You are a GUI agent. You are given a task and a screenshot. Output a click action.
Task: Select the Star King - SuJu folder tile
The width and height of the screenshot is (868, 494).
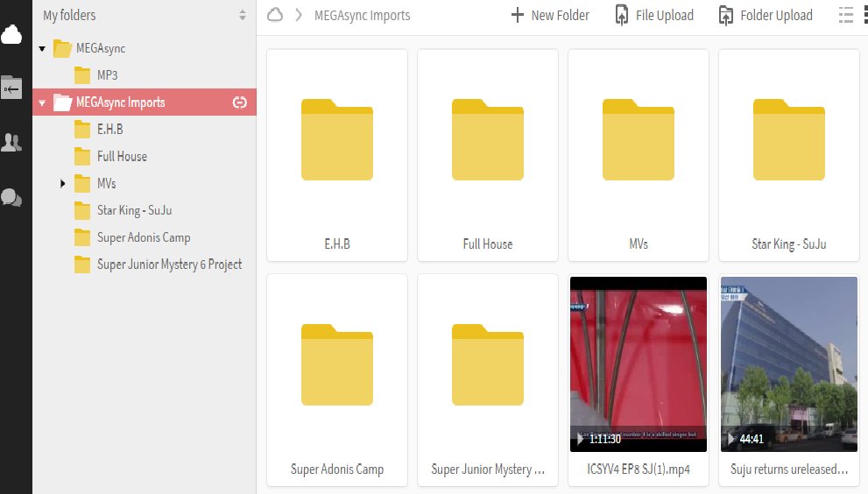[x=789, y=155]
